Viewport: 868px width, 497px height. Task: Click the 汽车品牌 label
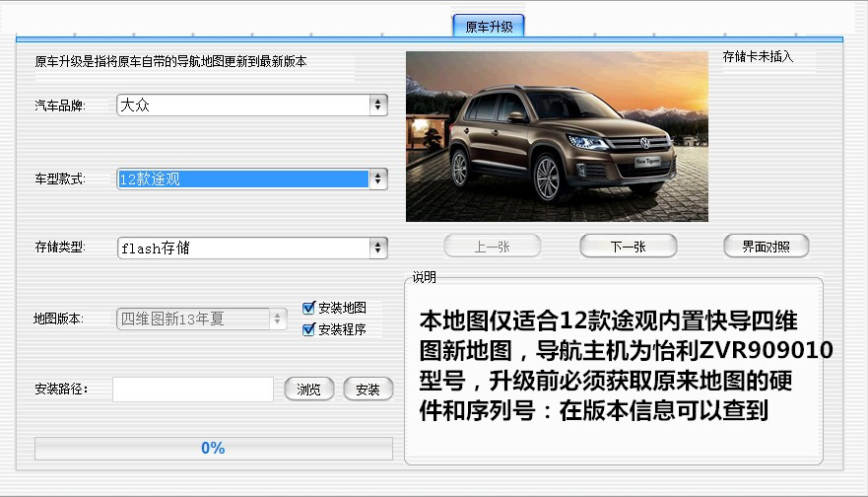60,106
